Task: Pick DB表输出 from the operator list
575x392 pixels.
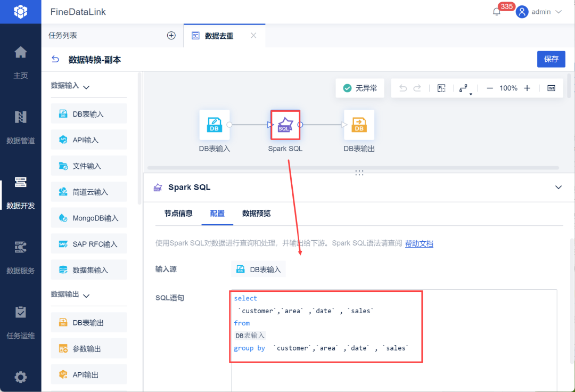Action: (x=89, y=322)
